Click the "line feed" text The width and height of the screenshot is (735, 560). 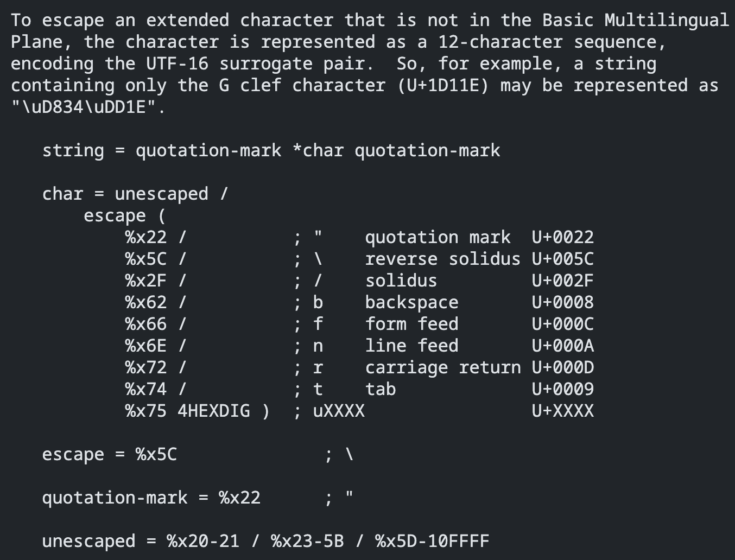[x=411, y=346]
